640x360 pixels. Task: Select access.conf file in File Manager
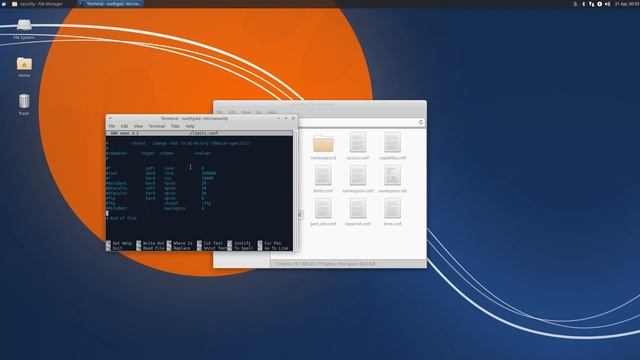pyautogui.click(x=358, y=146)
